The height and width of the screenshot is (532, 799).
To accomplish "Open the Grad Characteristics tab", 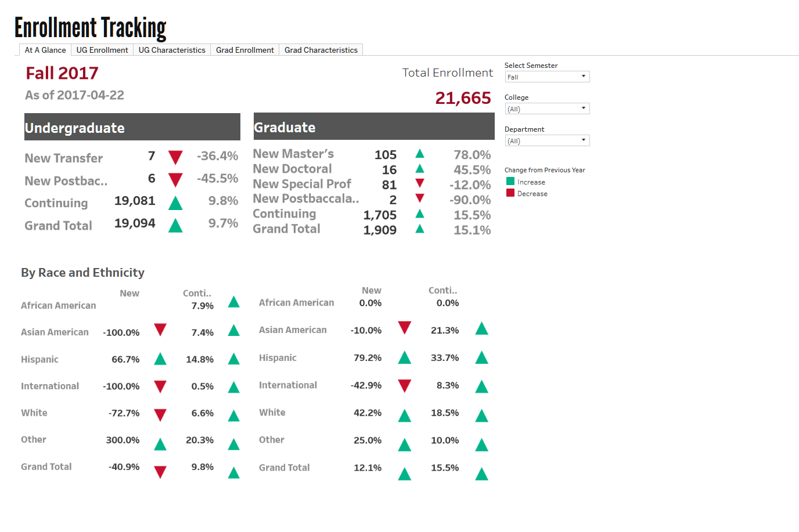I will (321, 50).
